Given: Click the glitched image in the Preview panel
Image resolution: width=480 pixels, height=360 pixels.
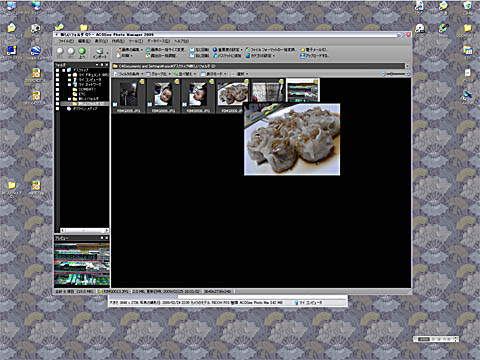Looking at the screenshot, I should point(82,265).
